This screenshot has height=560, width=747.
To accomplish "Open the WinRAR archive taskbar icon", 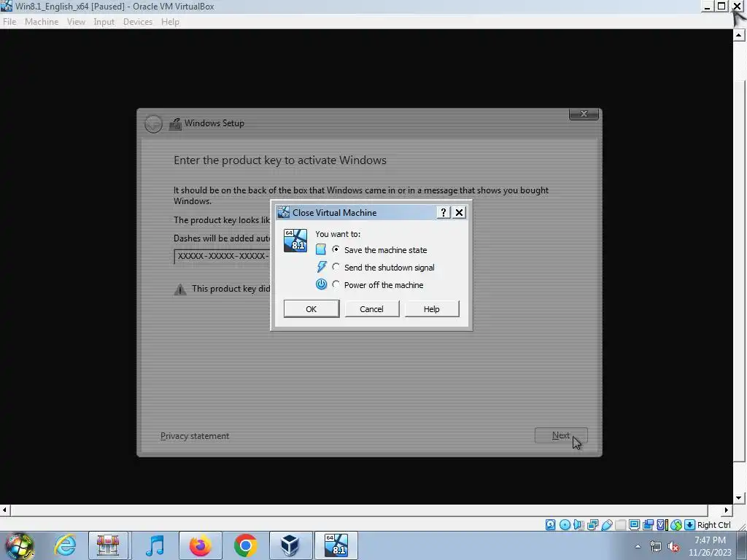I will pos(108,545).
